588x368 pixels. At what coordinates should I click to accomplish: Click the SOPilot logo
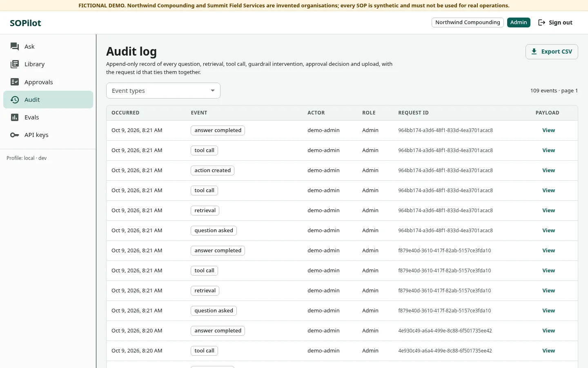click(x=25, y=23)
